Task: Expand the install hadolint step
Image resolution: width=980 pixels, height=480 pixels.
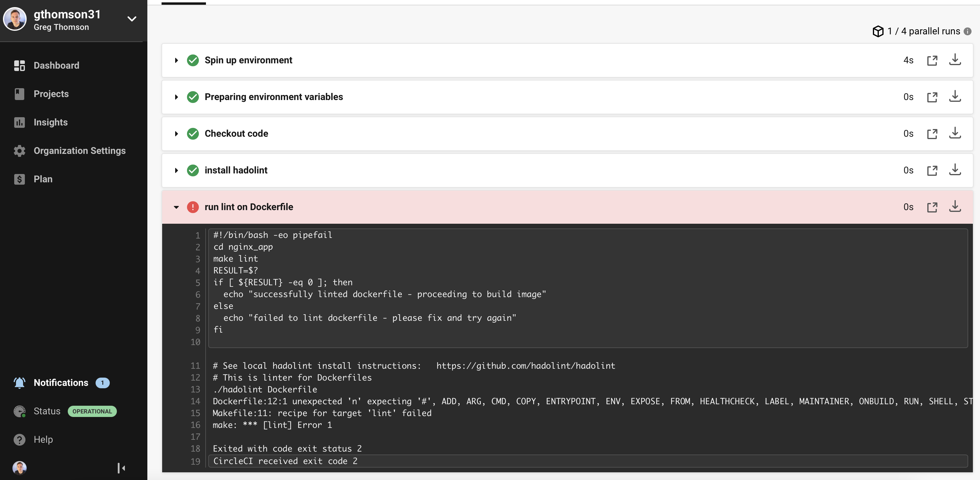Action: click(176, 170)
